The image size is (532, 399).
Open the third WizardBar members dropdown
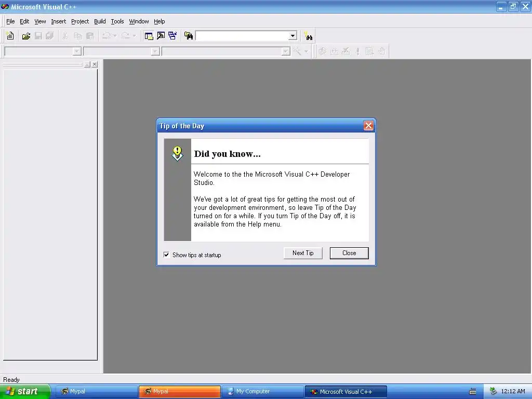pos(286,51)
